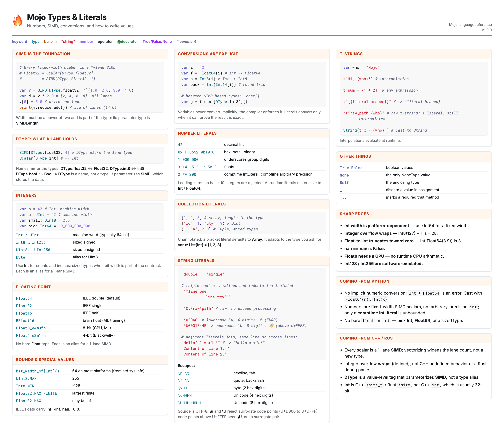504x433 pixels.
Task: Click the v1.0.0 version text
Action: tap(487, 30)
